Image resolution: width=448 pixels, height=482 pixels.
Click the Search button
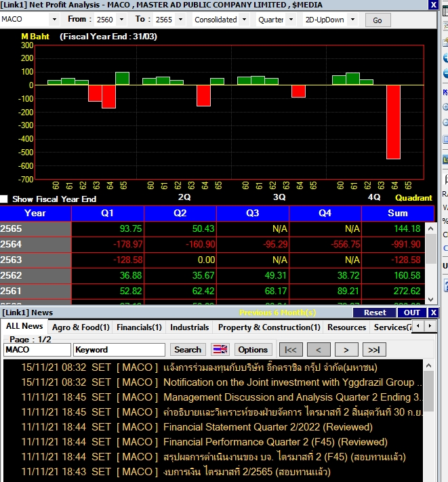click(x=188, y=350)
